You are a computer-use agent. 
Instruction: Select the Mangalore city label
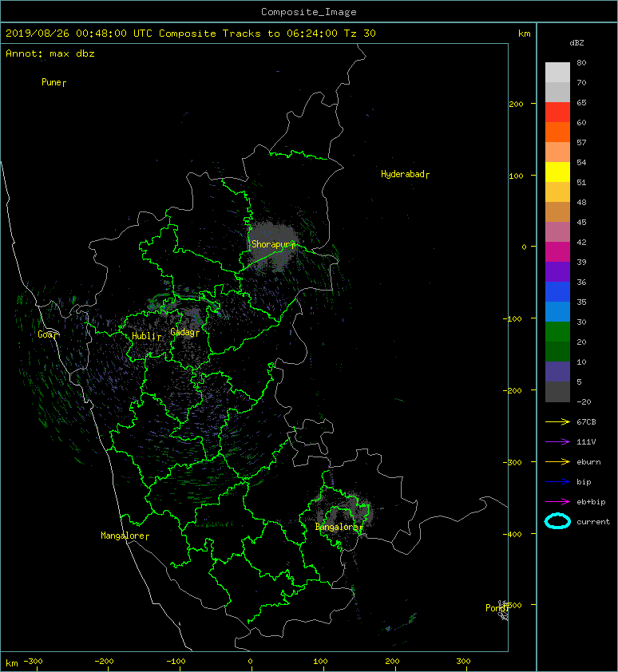tap(125, 536)
